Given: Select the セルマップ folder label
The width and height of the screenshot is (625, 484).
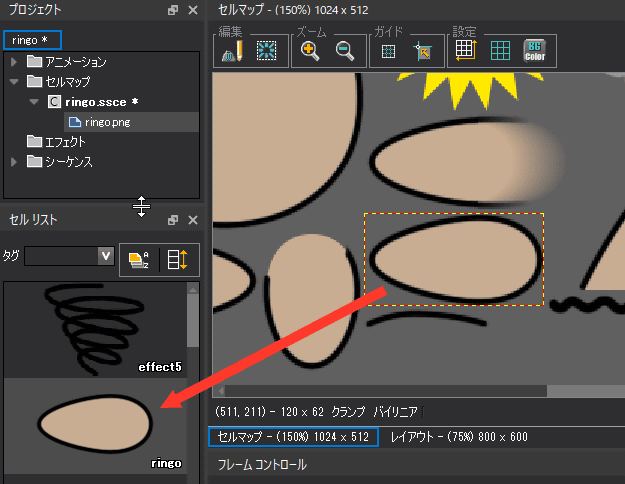Looking at the screenshot, I should pyautogui.click(x=68, y=82).
